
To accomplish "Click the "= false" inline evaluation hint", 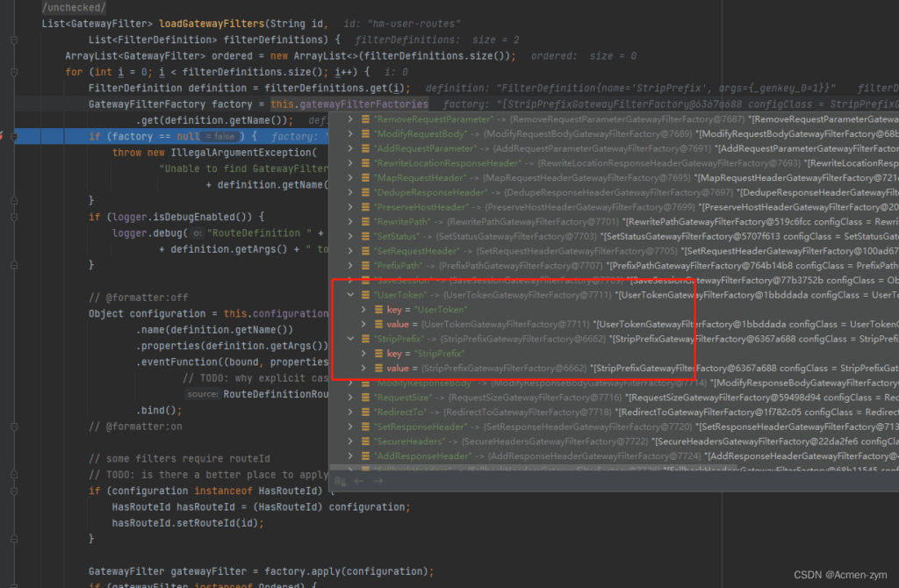I will tap(220, 136).
